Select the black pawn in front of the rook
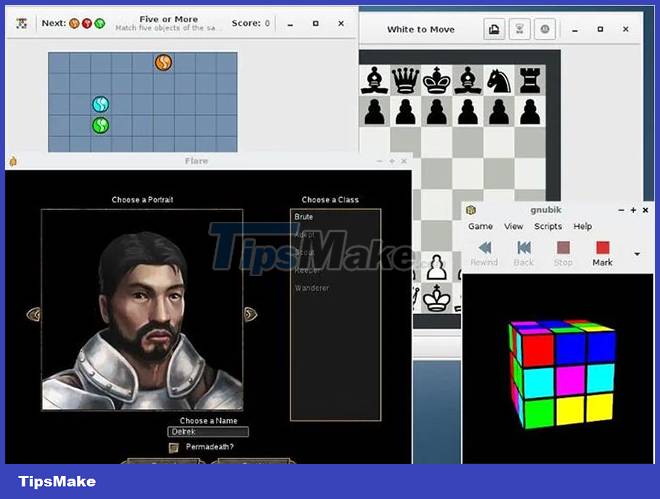This screenshot has width=660, height=499. coord(530,112)
